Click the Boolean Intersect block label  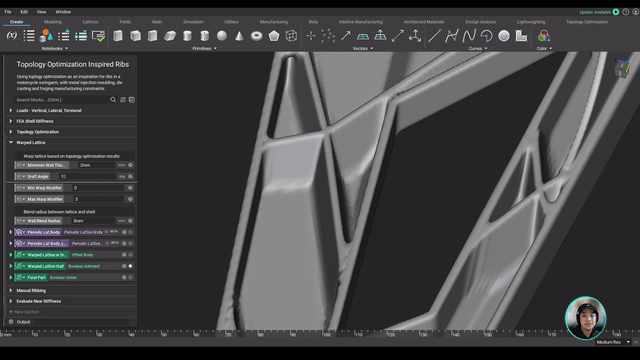[84, 266]
